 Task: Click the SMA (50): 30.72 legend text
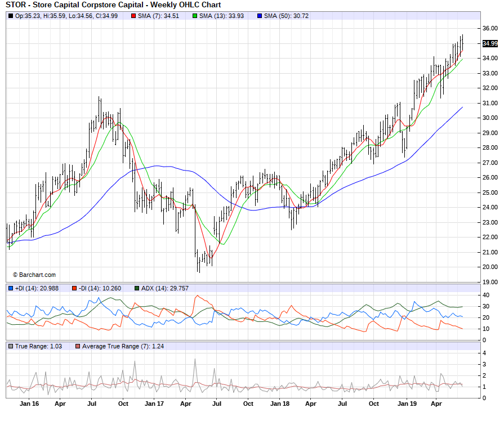click(287, 16)
